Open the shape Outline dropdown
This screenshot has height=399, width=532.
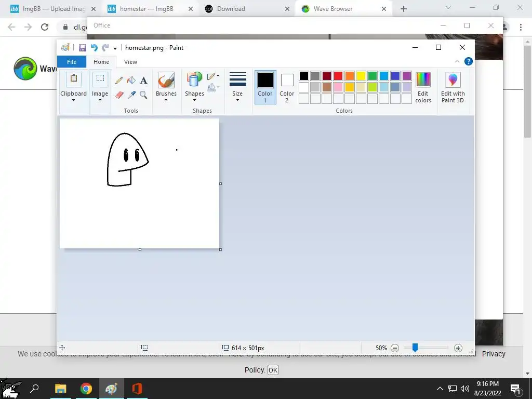tap(213, 76)
